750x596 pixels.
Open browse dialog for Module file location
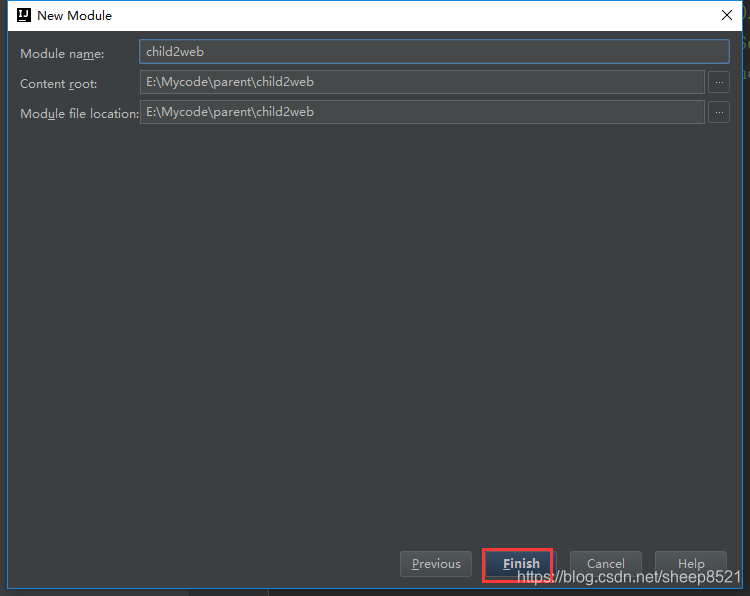coord(718,112)
